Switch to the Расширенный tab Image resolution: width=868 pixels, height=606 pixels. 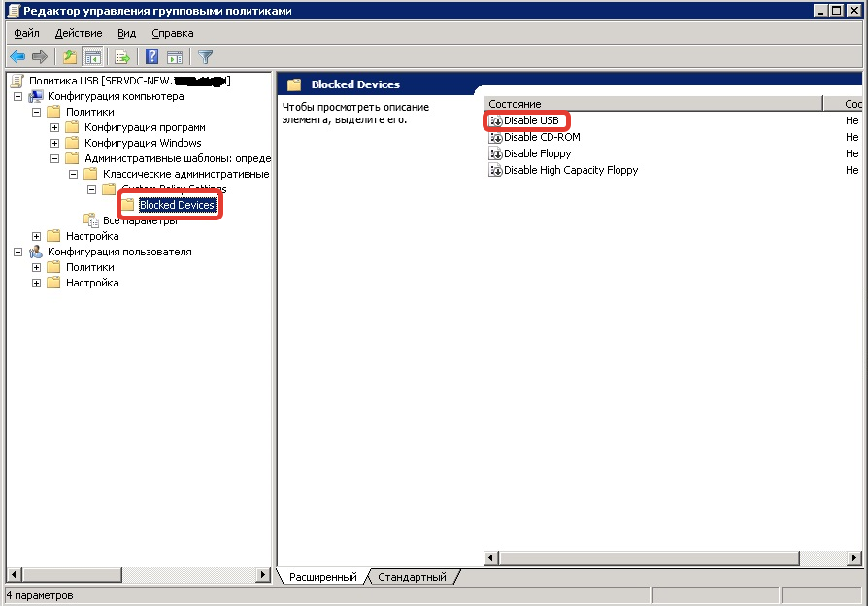(x=322, y=577)
